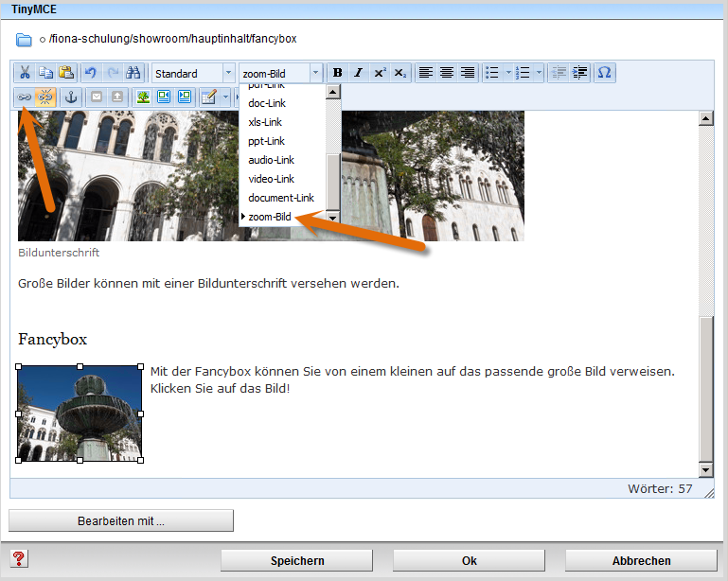The image size is (728, 581).
Task: Click the Cut scissors icon
Action: click(25, 73)
